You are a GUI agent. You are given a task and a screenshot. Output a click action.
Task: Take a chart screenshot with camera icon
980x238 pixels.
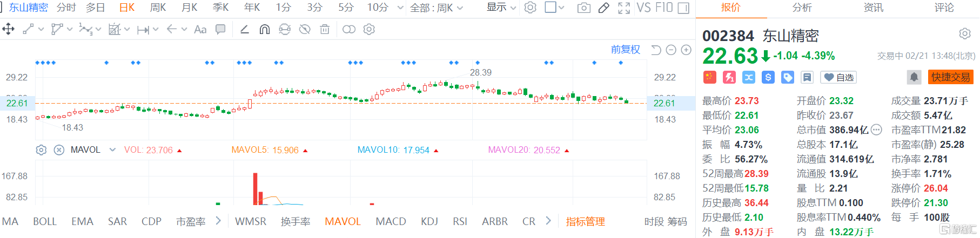click(584, 8)
